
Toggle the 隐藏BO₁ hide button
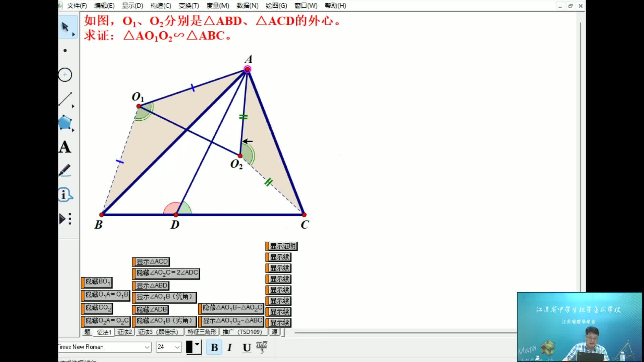98,282
